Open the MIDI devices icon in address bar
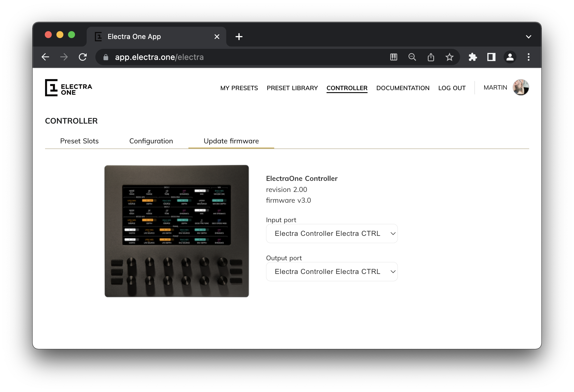The height and width of the screenshot is (392, 574). (x=393, y=57)
